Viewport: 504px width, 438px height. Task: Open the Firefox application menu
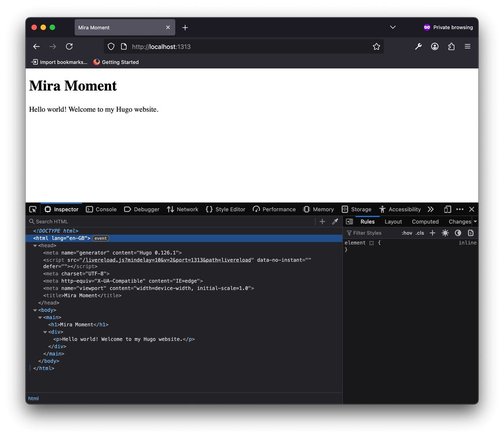pos(467,46)
